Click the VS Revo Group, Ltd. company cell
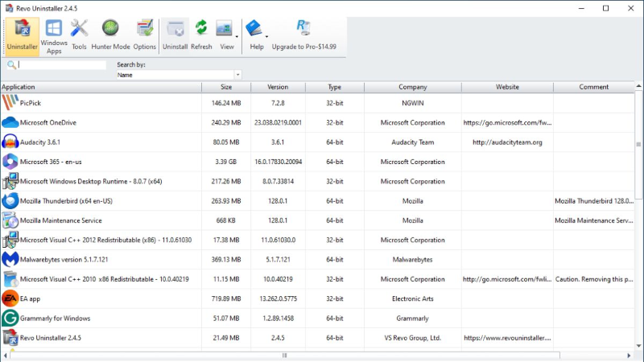The image size is (644, 362). point(412,338)
